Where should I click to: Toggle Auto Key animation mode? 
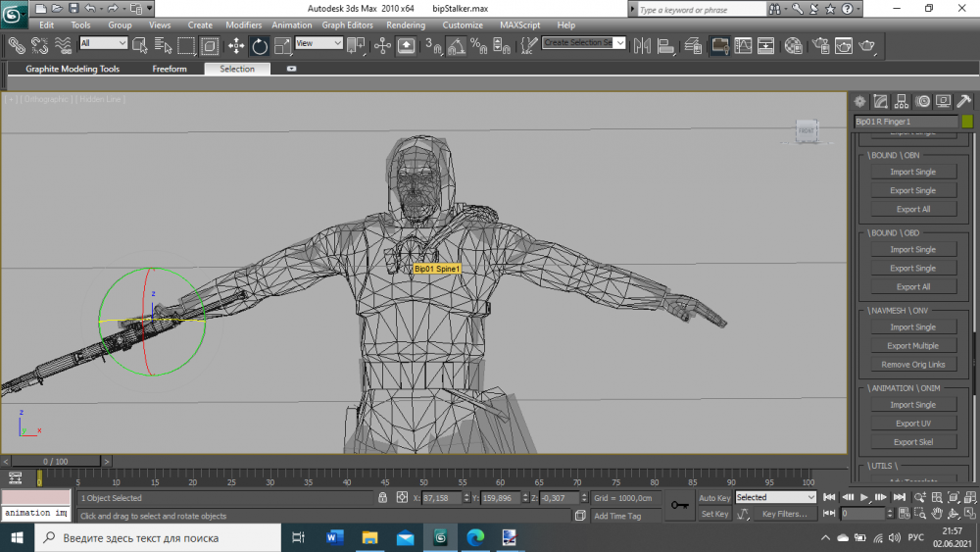[x=713, y=498]
